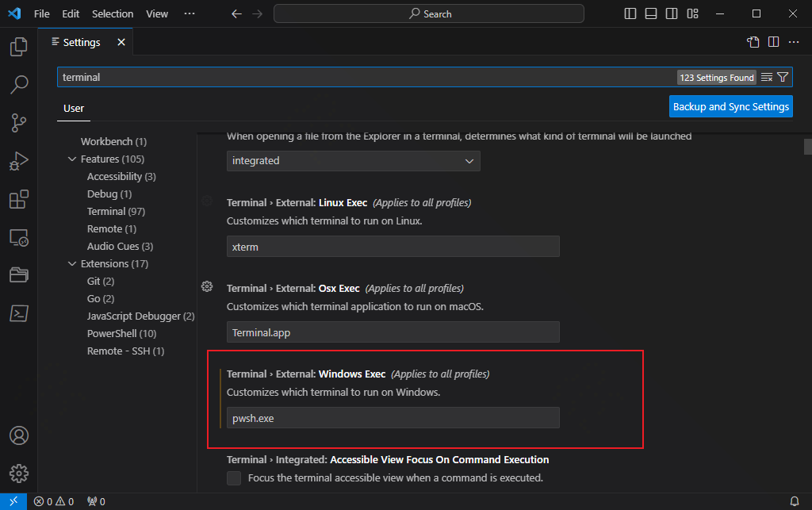Open Remote Explorer view
The height and width of the screenshot is (510, 812).
(19, 237)
